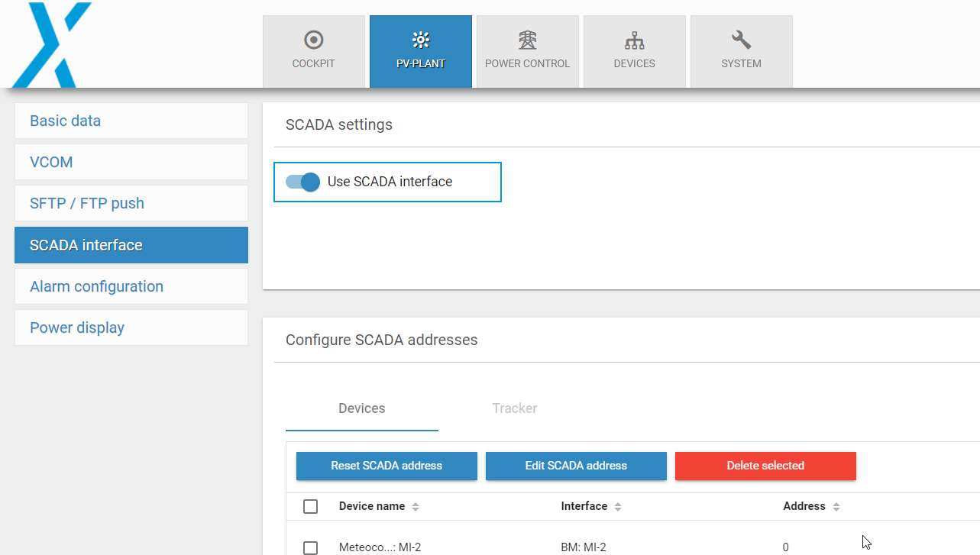Click the Edit SCADA address button

pyautogui.click(x=576, y=466)
